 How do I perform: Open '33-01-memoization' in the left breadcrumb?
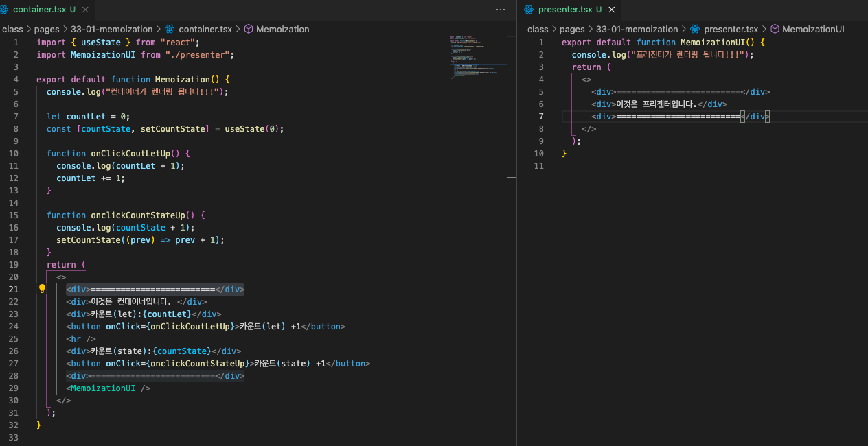(111, 30)
